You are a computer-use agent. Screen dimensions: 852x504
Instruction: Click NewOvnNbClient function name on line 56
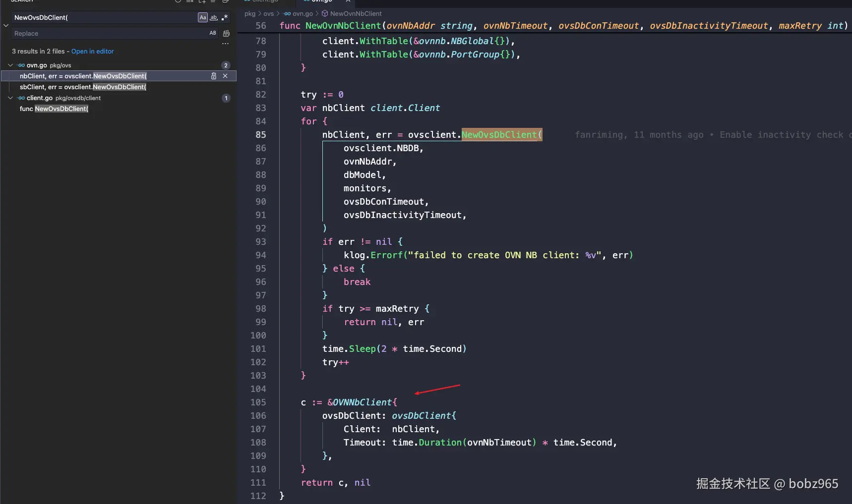tap(343, 26)
